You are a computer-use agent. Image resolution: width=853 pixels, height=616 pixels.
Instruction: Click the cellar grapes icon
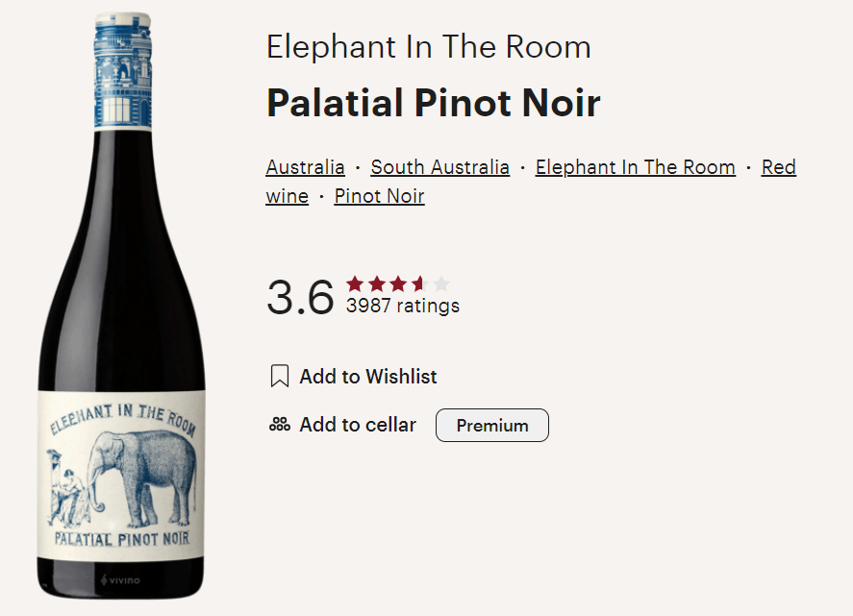[x=280, y=424]
